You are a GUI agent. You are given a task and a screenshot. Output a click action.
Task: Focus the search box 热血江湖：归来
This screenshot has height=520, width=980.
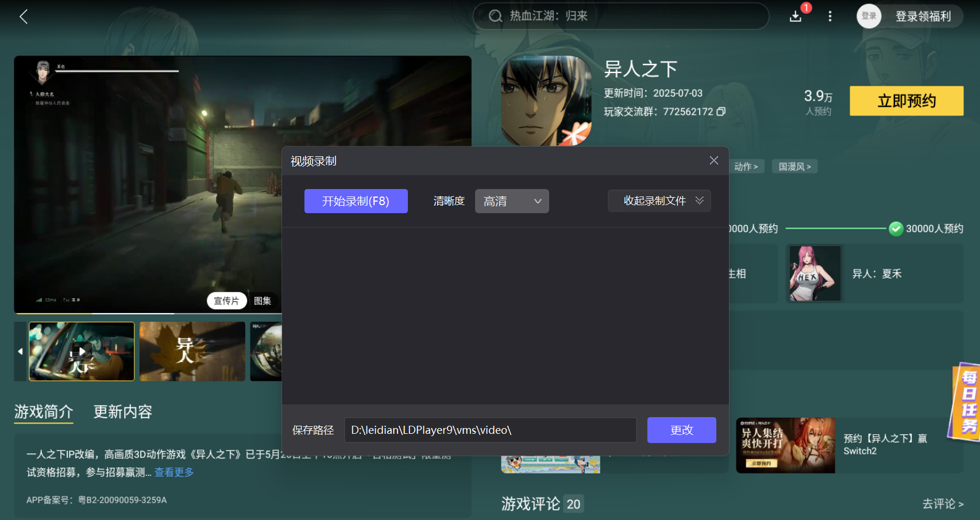click(620, 16)
